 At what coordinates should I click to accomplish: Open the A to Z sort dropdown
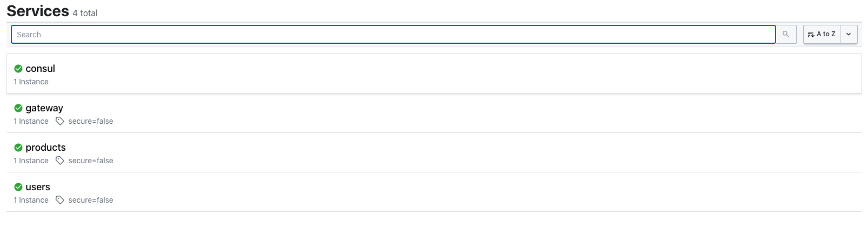click(822, 34)
